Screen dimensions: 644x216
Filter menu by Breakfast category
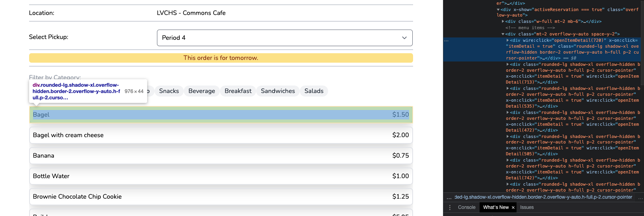(238, 91)
